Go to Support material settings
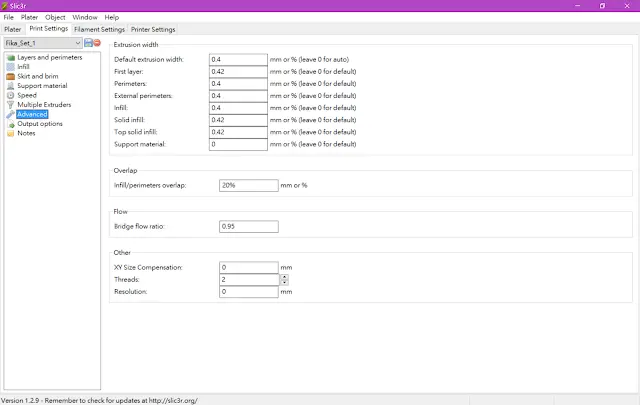This screenshot has width=640, height=405. [x=42, y=86]
